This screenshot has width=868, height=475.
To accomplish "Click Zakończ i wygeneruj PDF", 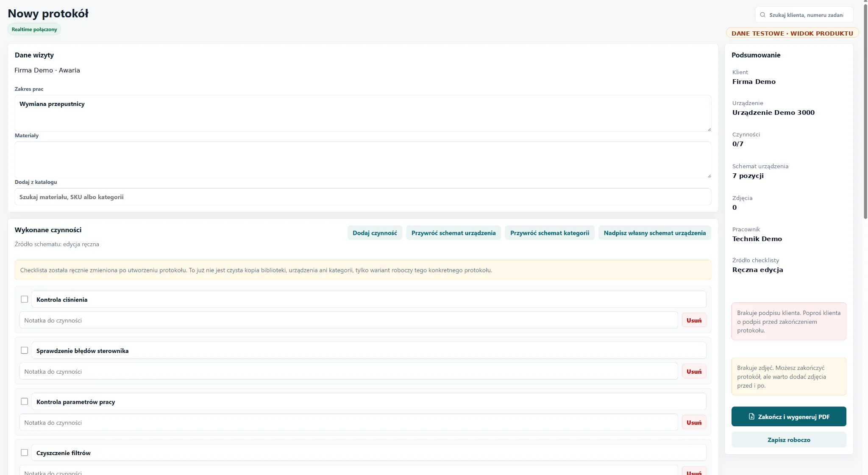I will pos(789,417).
